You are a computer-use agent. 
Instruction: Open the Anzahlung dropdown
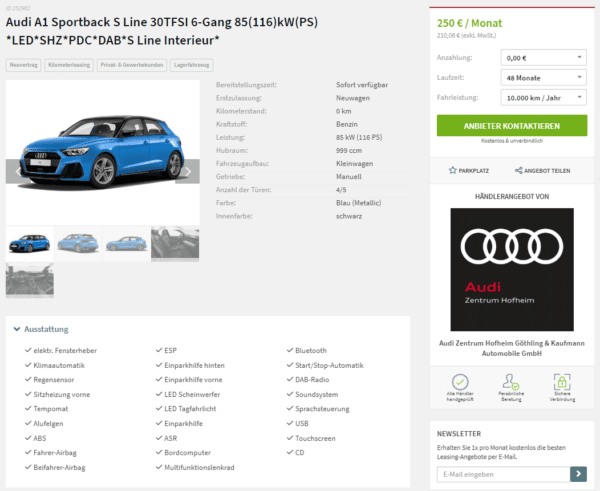pyautogui.click(x=543, y=58)
